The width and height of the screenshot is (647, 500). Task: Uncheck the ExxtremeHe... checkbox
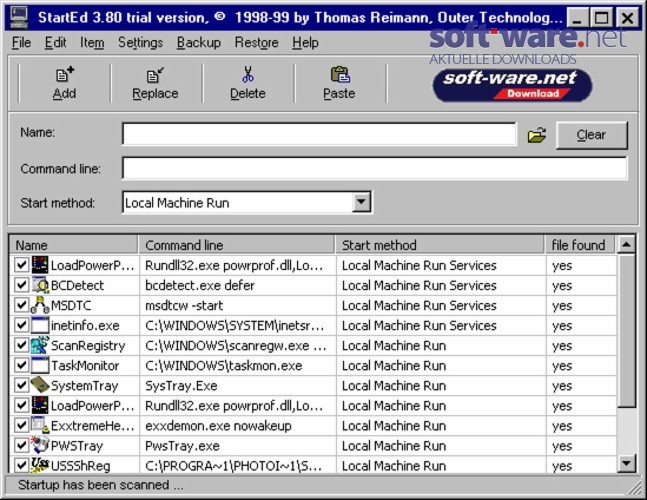21,425
